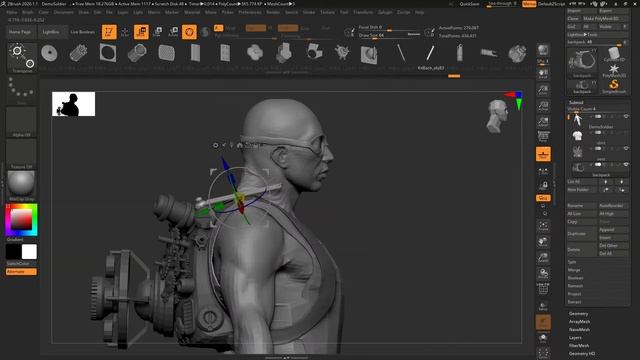Select the MatCap Gray material sphere
The height and width of the screenshot is (360, 640).
21,184
